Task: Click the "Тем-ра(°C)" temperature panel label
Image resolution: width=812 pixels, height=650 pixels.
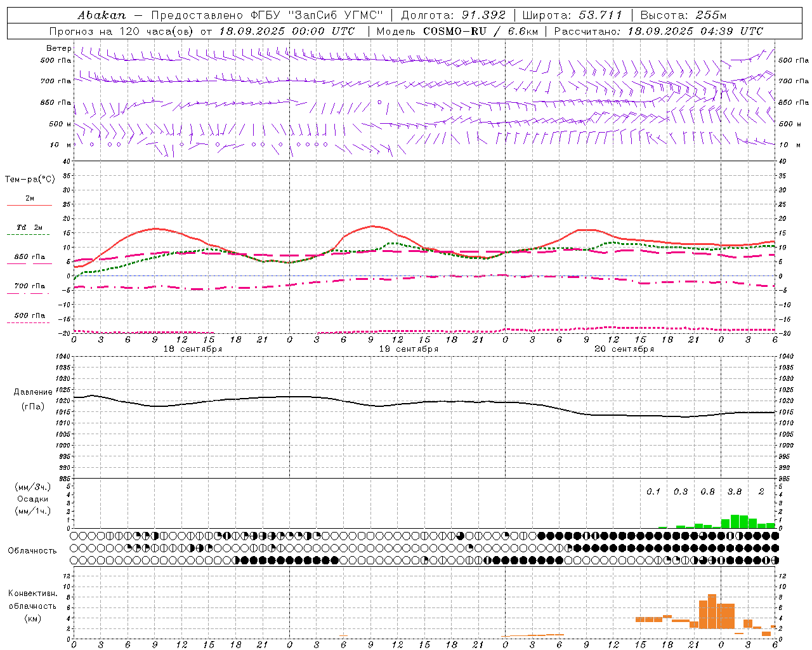Action: 30,180
